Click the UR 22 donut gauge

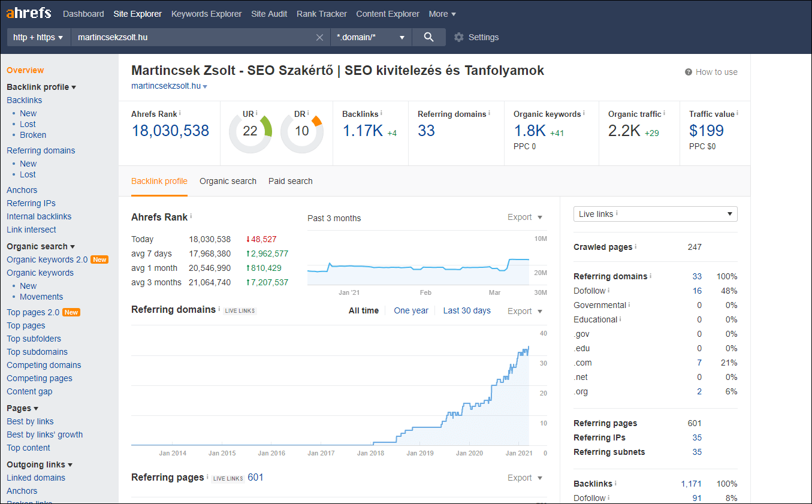pyautogui.click(x=250, y=131)
